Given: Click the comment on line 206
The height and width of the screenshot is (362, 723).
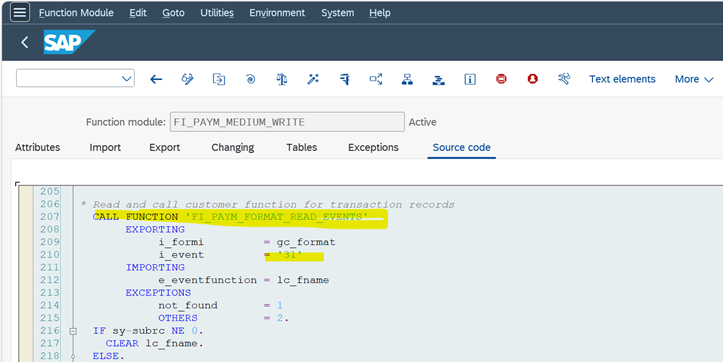Looking at the screenshot, I should click(268, 204).
